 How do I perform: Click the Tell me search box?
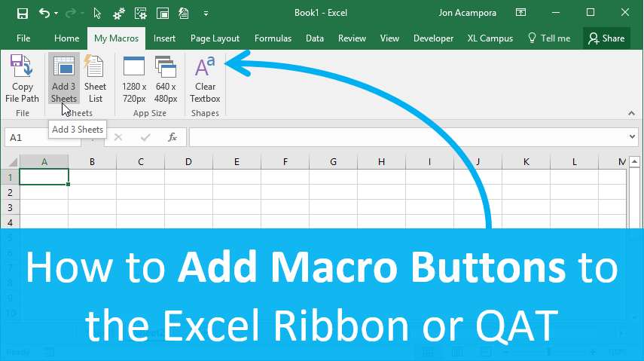(x=549, y=38)
